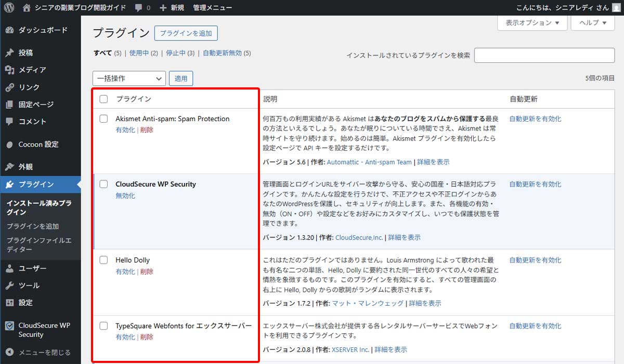
Task: Enable auto-updates for Hello Dolly
Action: (x=535, y=259)
